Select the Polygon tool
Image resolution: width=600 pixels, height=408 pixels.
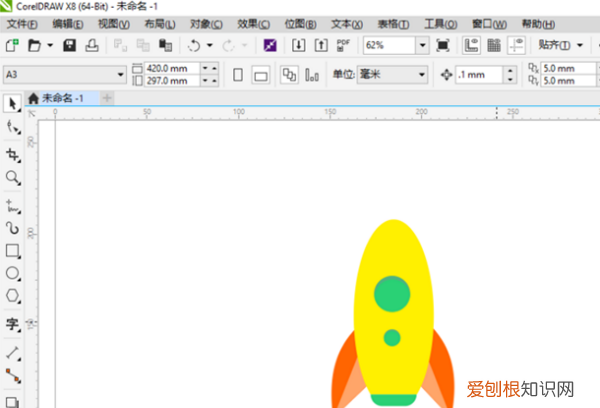(12, 296)
